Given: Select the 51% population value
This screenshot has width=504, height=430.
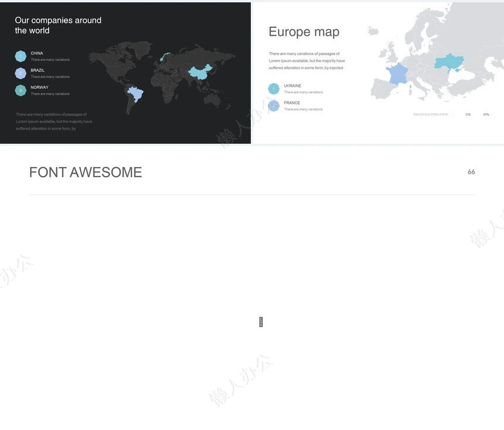Looking at the screenshot, I should [468, 114].
